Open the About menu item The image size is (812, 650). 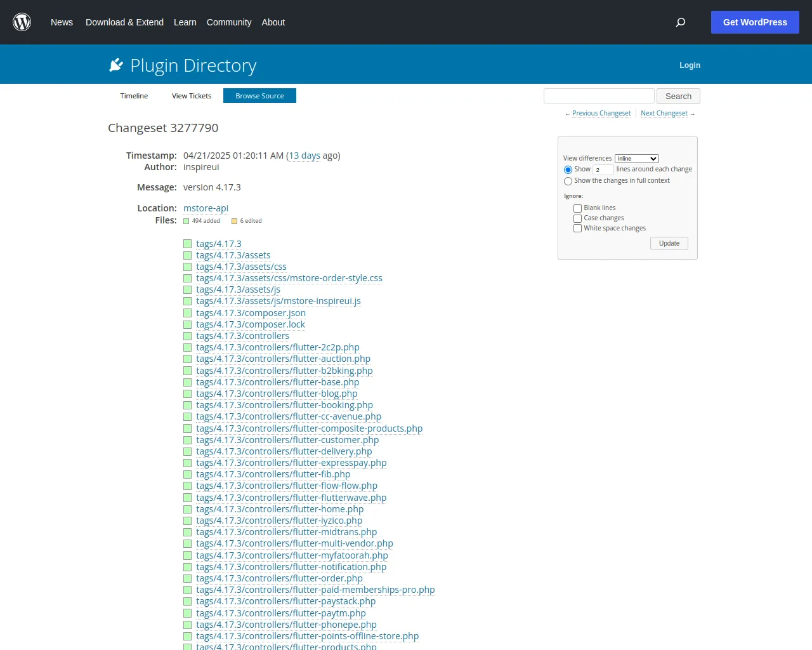(x=273, y=22)
